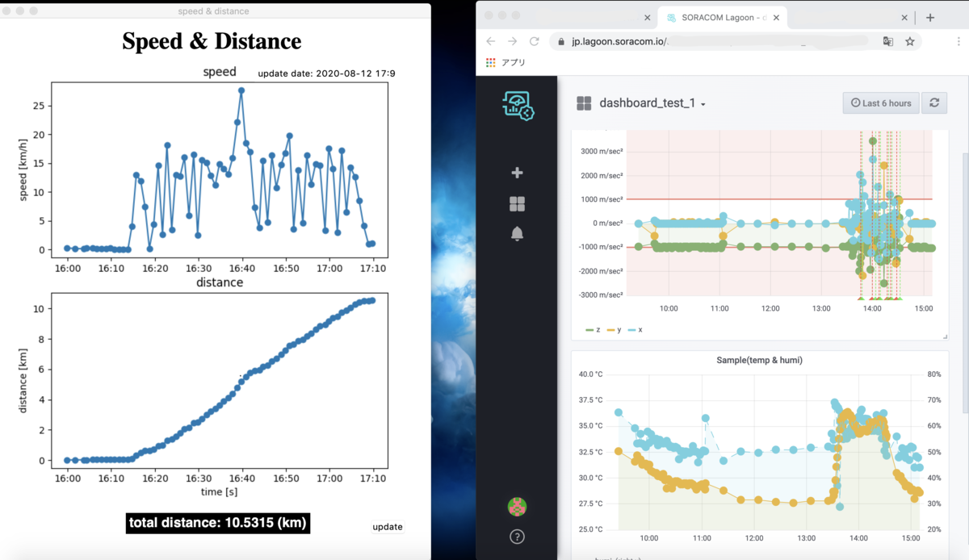Image resolution: width=969 pixels, height=560 pixels.
Task: Click the Speed & Distance heading
Action: tap(212, 41)
